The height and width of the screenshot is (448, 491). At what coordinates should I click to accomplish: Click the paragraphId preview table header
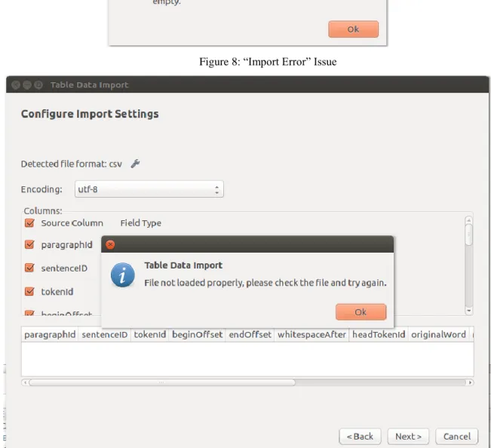(50, 334)
